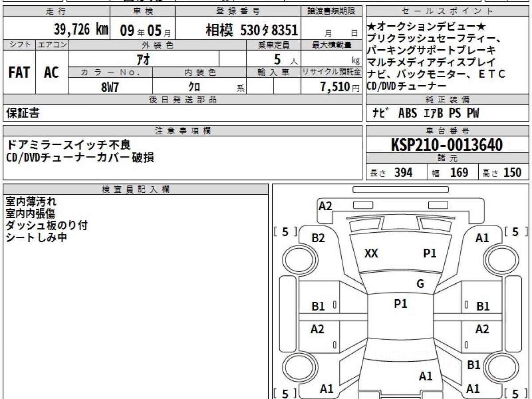Image resolution: width=532 pixels, height=399 pixels.
Task: Select the B2 mark on the fender
Action: (318, 238)
